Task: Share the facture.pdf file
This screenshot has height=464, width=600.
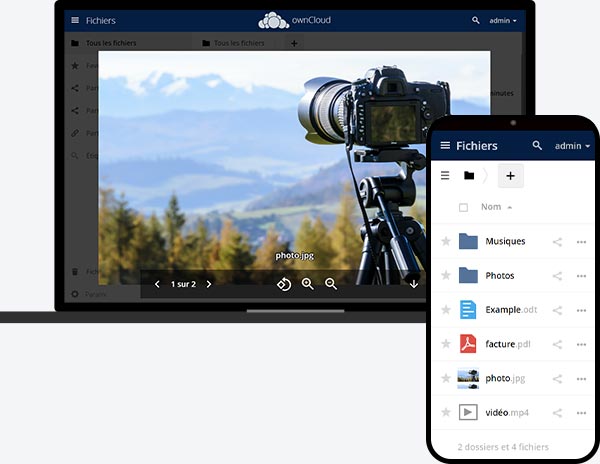Action: pyautogui.click(x=558, y=344)
